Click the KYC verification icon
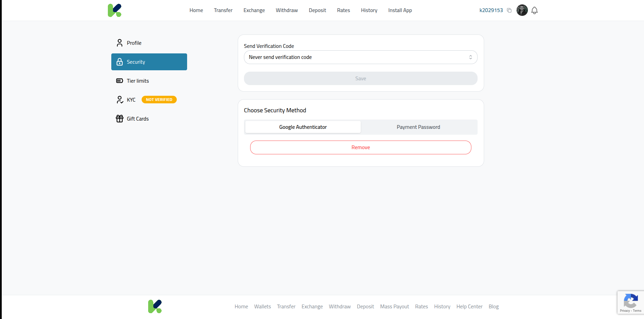The image size is (644, 319). click(x=120, y=100)
